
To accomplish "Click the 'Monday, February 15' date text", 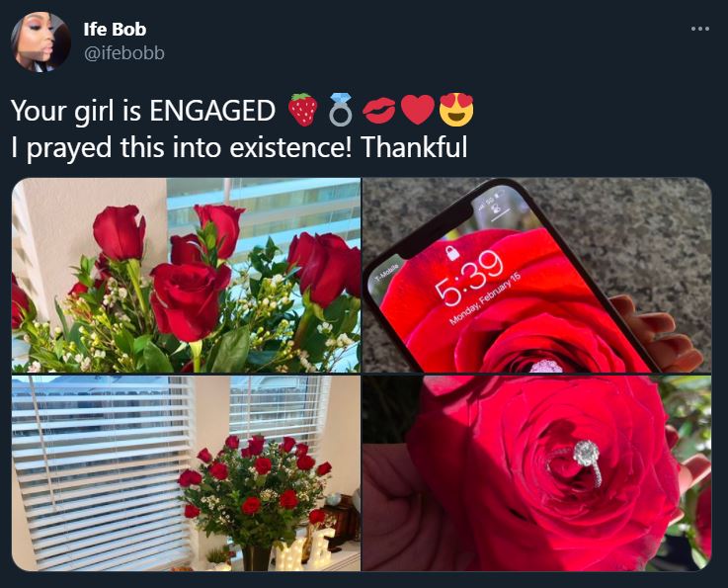I will [x=485, y=300].
